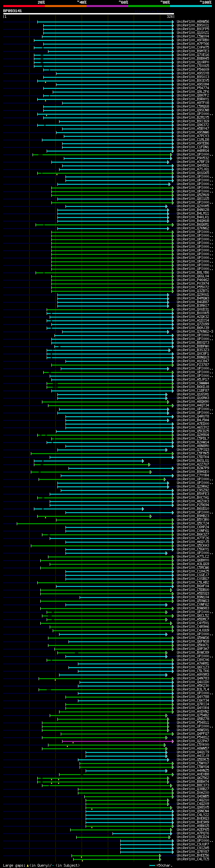Select hit label UniRef100_Q96372
Image resolution: width=215 pixels, height=868 pixels.
193,125
